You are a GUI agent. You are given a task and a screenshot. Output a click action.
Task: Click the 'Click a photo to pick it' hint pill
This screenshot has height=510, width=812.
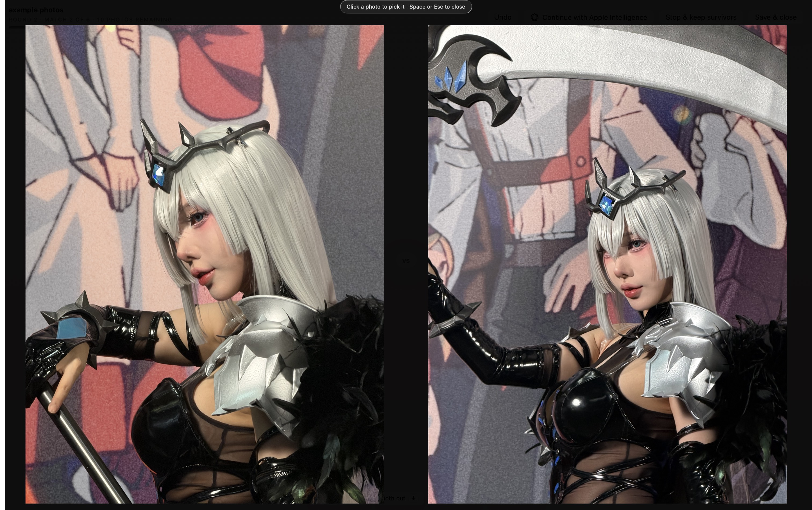tap(406, 7)
